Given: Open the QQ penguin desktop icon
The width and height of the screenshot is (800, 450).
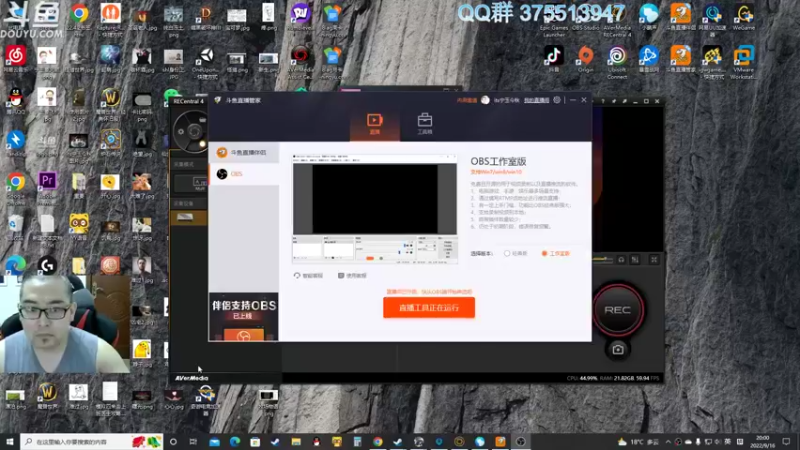Looking at the screenshot, I should (x=15, y=100).
